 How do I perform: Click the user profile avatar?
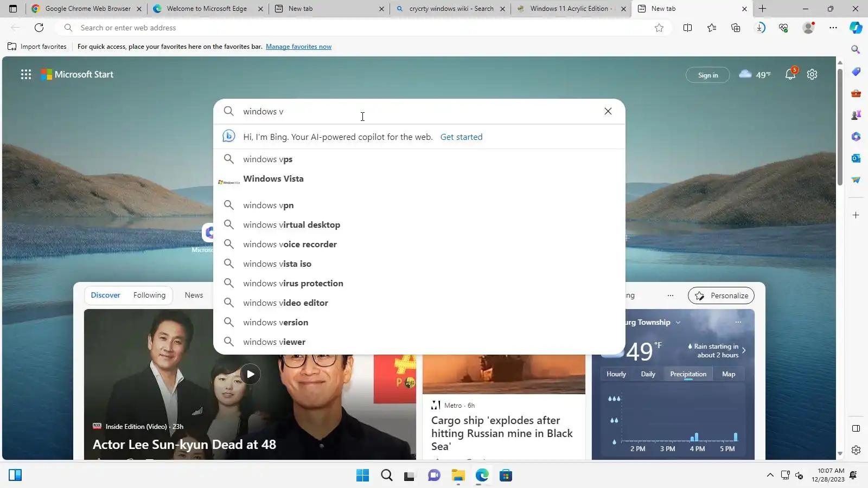click(x=808, y=28)
